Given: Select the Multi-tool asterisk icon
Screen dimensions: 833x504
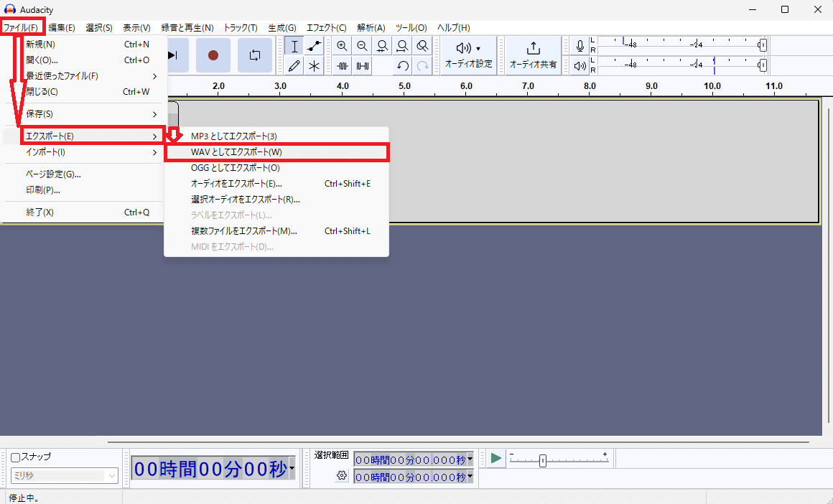Looking at the screenshot, I should coord(315,66).
